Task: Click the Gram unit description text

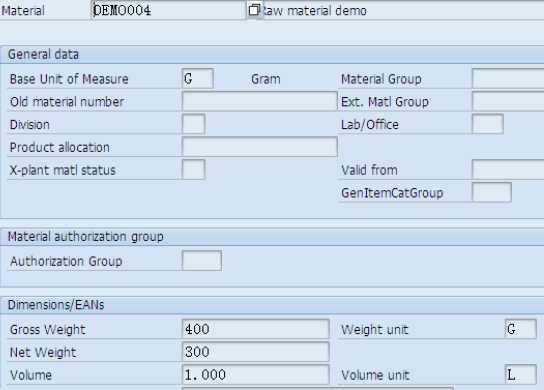Action: click(266, 79)
